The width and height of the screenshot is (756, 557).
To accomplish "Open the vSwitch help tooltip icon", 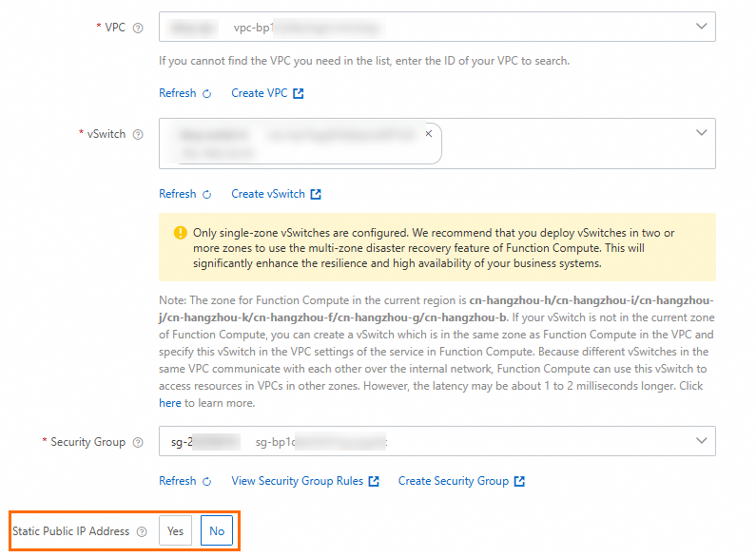I will click(x=138, y=134).
